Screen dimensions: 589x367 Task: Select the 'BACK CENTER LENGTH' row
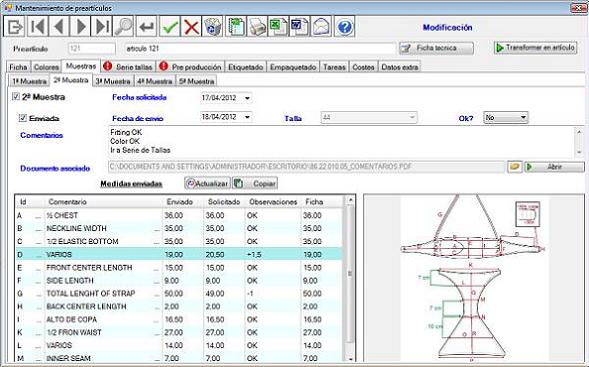point(179,307)
